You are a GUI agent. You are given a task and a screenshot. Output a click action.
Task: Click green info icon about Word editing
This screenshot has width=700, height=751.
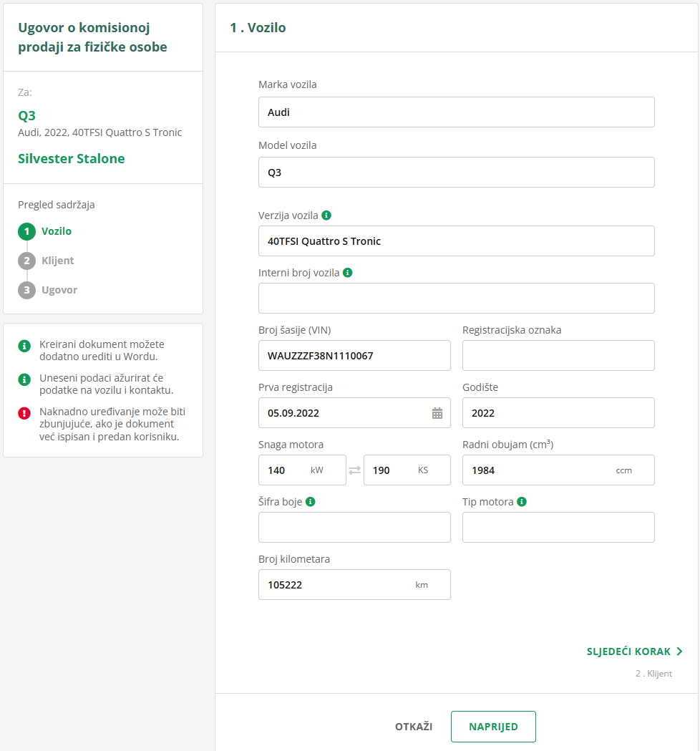(24, 346)
